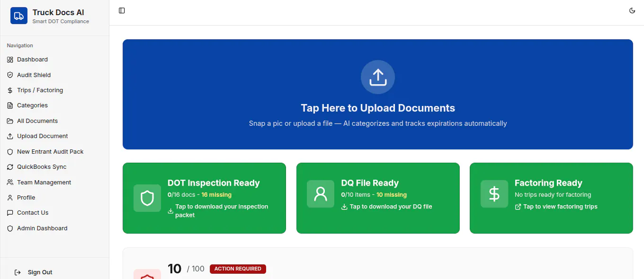Image resolution: width=644 pixels, height=279 pixels.
Task: Click the download icon beside inspection packet text
Action: tap(171, 211)
